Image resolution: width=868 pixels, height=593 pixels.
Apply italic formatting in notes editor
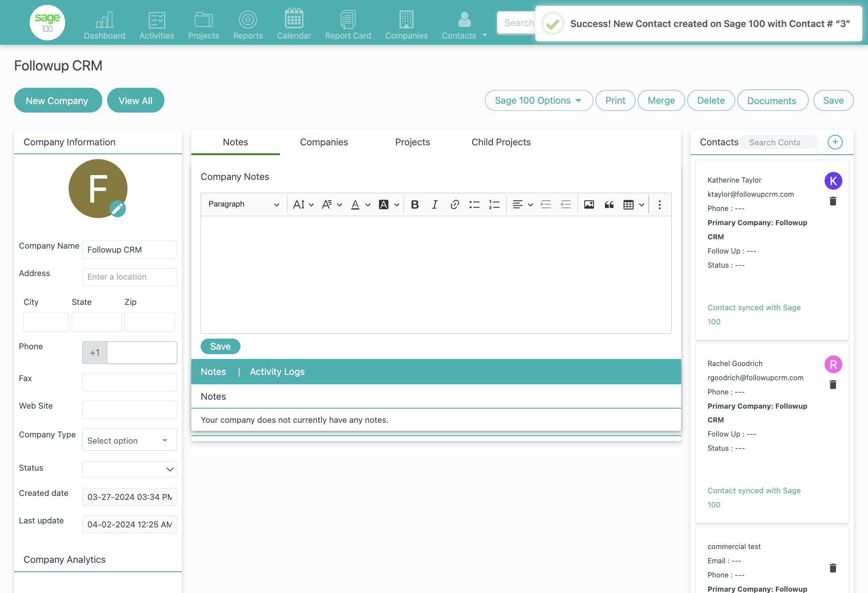435,204
